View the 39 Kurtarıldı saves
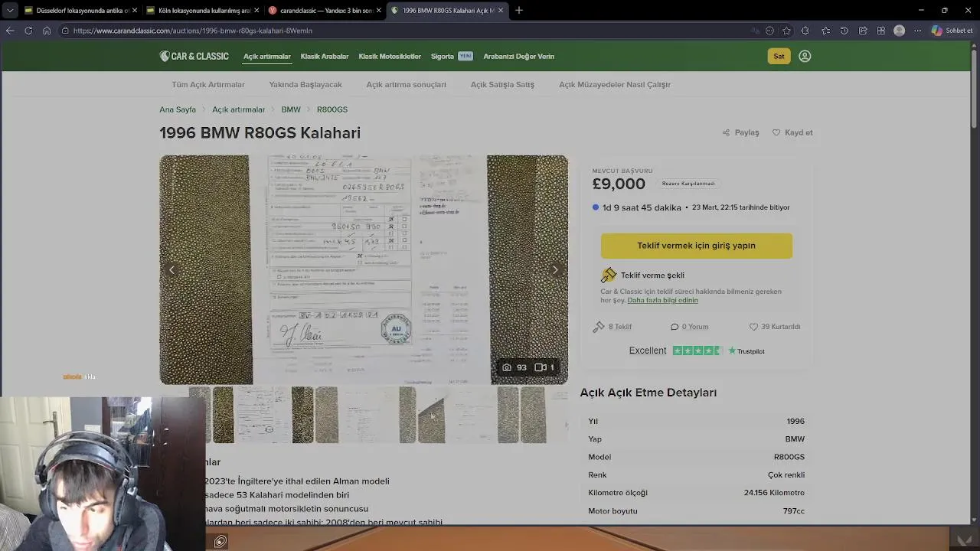Viewport: 980px width, 551px height. (x=775, y=327)
